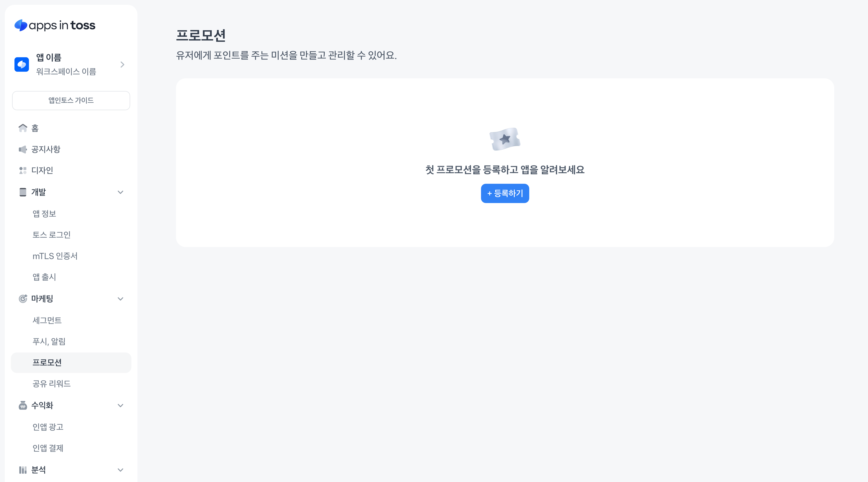The image size is (868, 482).
Task: Open the 앱인토스 가이드 button
Action: 71,100
